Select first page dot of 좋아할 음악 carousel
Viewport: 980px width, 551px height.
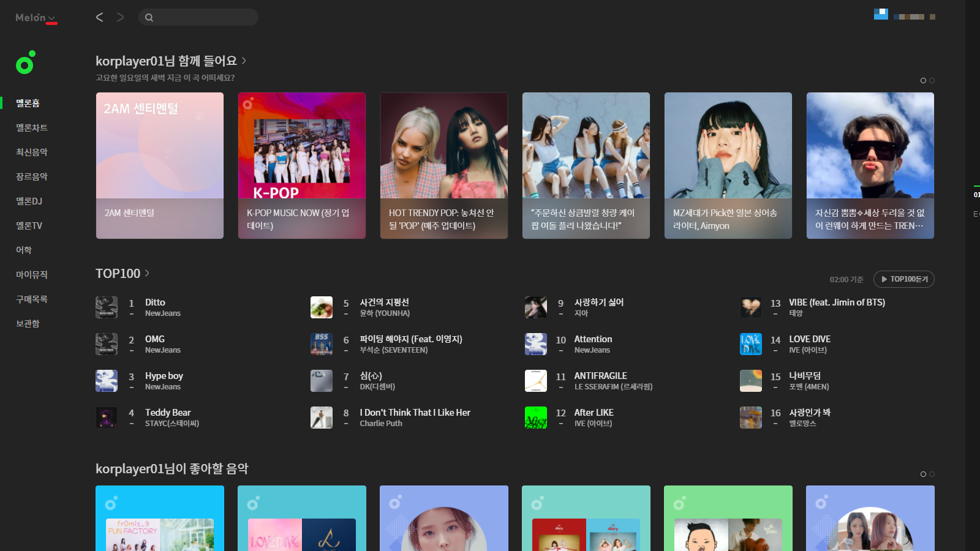coord(923,474)
